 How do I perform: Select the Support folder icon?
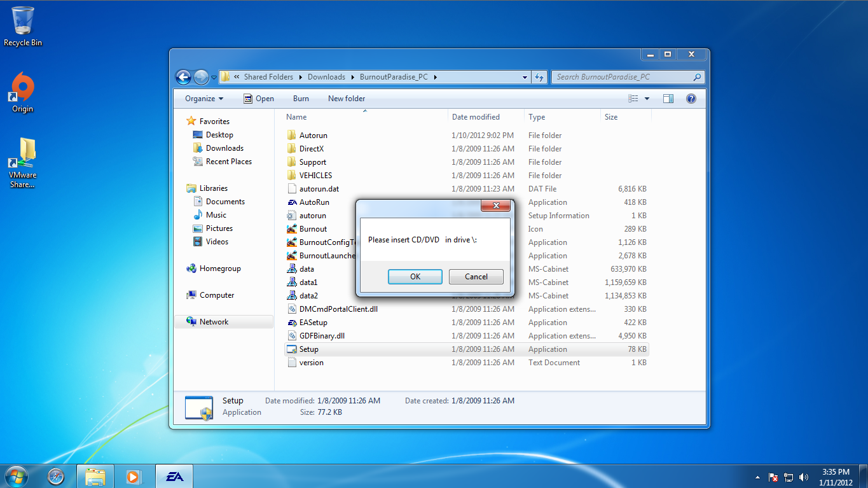pyautogui.click(x=292, y=162)
